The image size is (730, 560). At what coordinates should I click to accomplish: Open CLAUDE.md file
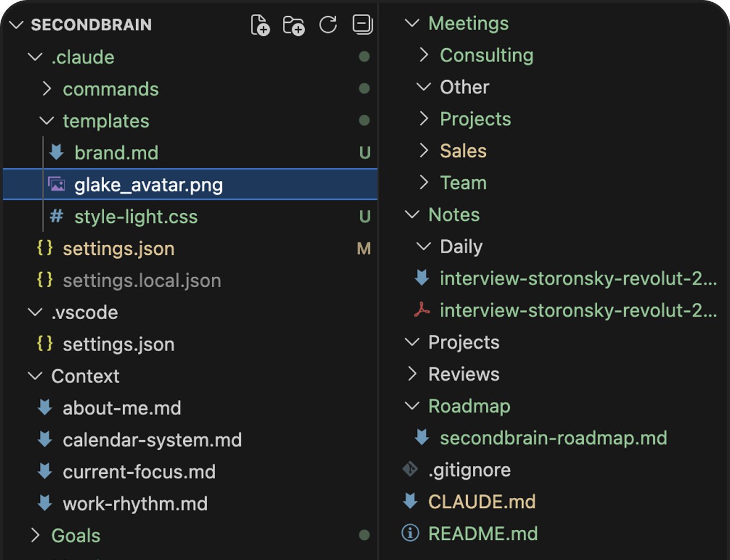(481, 501)
